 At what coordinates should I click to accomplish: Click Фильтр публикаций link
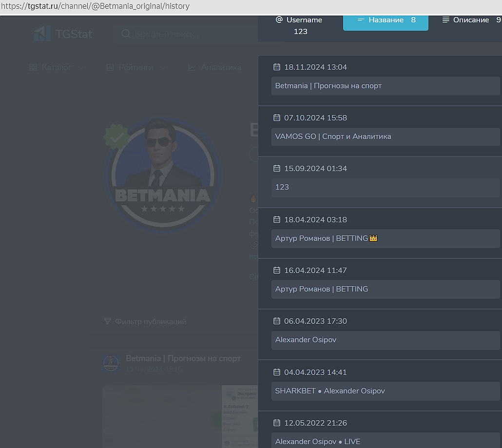(151, 322)
